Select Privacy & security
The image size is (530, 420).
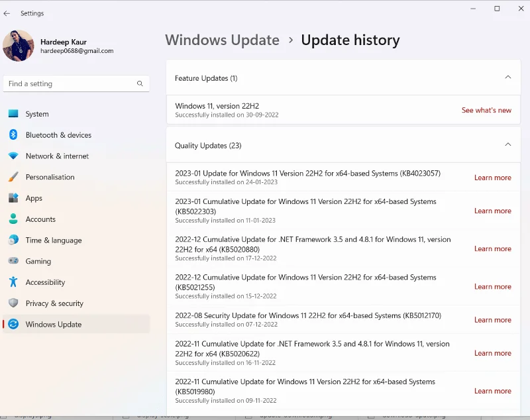click(76, 303)
